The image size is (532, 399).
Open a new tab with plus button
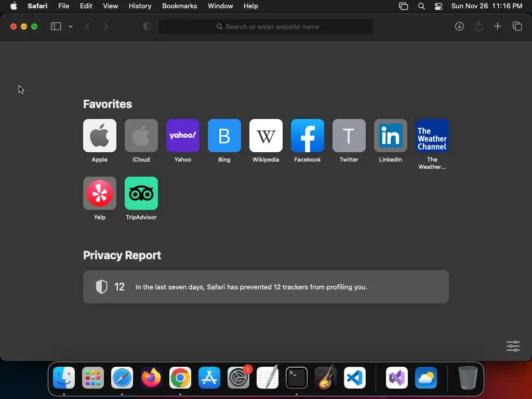[x=497, y=26]
